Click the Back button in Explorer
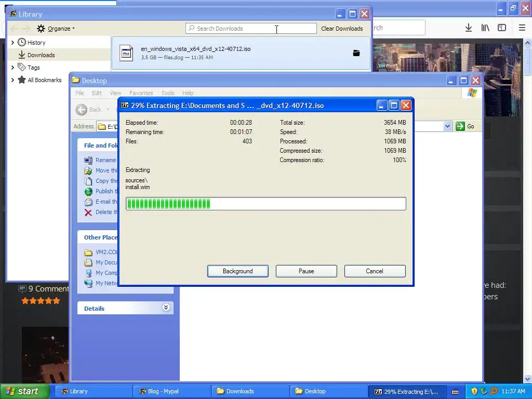 (x=88, y=110)
